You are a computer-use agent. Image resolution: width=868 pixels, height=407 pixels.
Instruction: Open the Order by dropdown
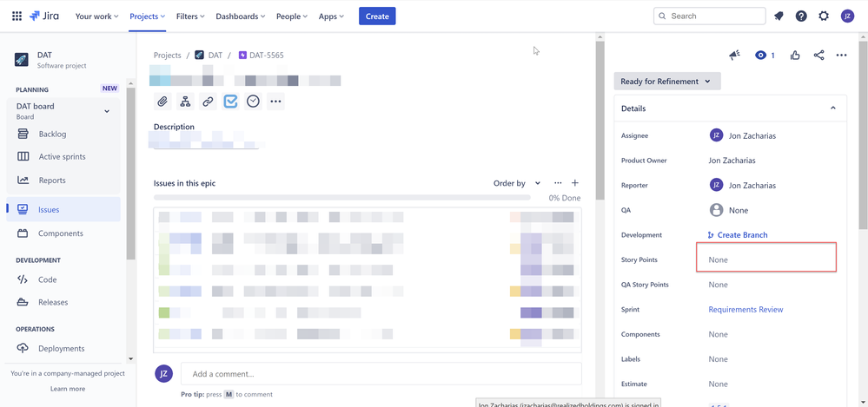click(516, 183)
